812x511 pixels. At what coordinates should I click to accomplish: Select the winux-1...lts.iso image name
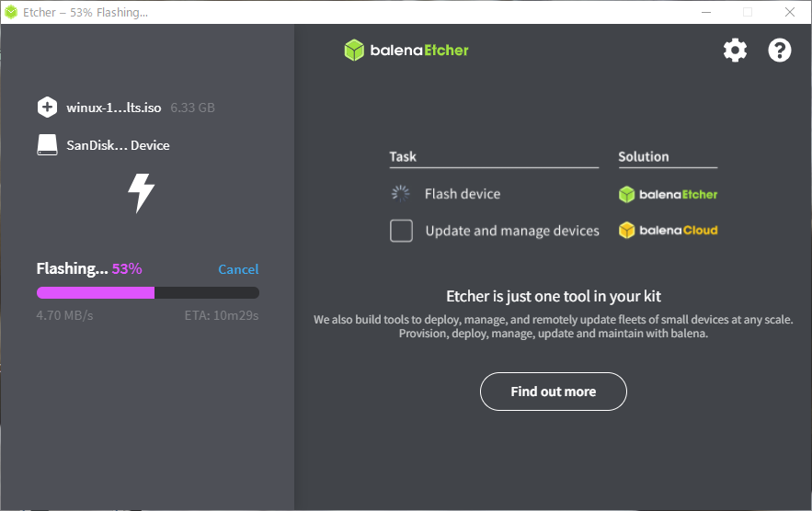click(x=113, y=108)
